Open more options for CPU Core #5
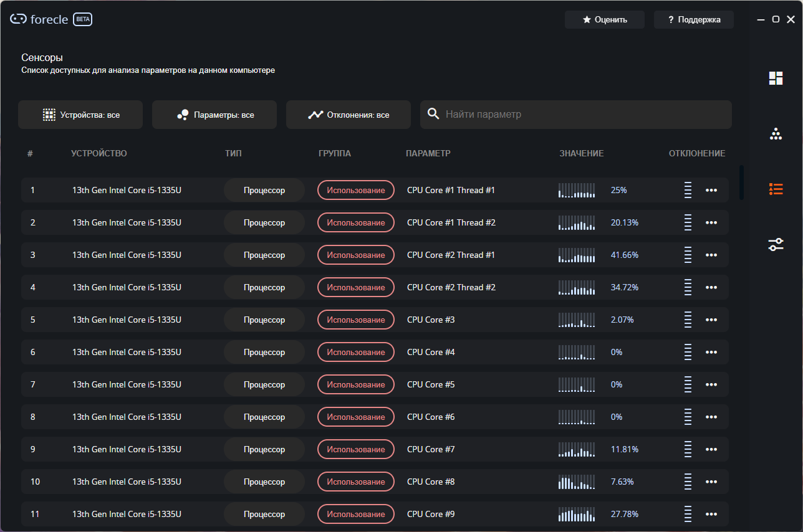The width and height of the screenshot is (803, 532). pos(711,384)
